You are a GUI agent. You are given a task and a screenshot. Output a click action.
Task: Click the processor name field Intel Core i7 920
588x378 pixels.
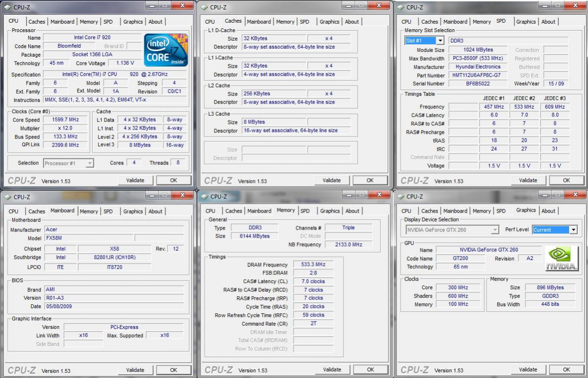tap(93, 38)
